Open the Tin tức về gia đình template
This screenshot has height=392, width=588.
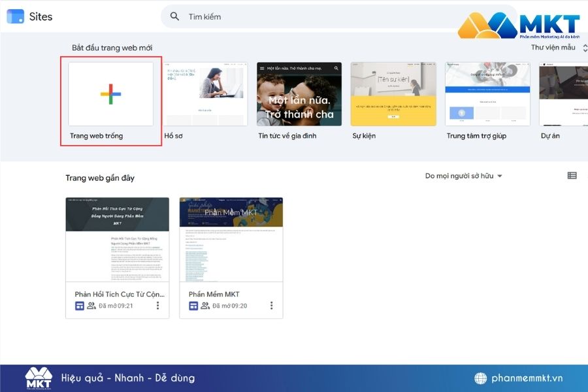tap(299, 94)
